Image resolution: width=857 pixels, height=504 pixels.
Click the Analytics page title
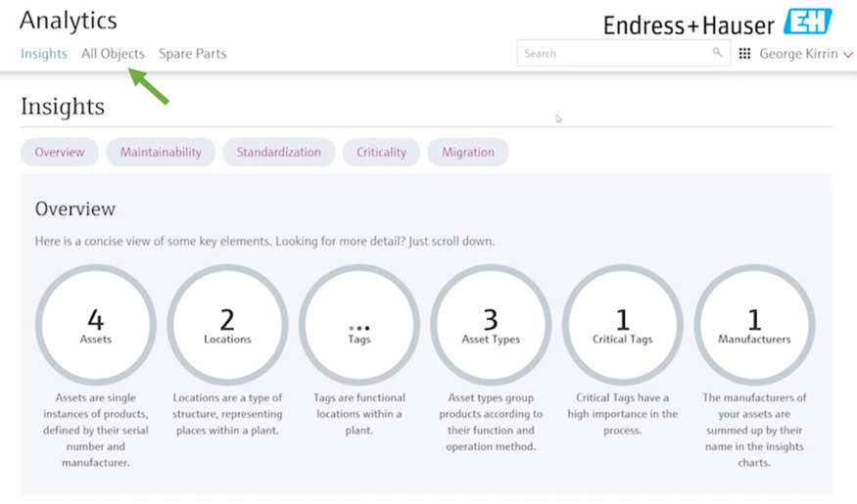[69, 21]
